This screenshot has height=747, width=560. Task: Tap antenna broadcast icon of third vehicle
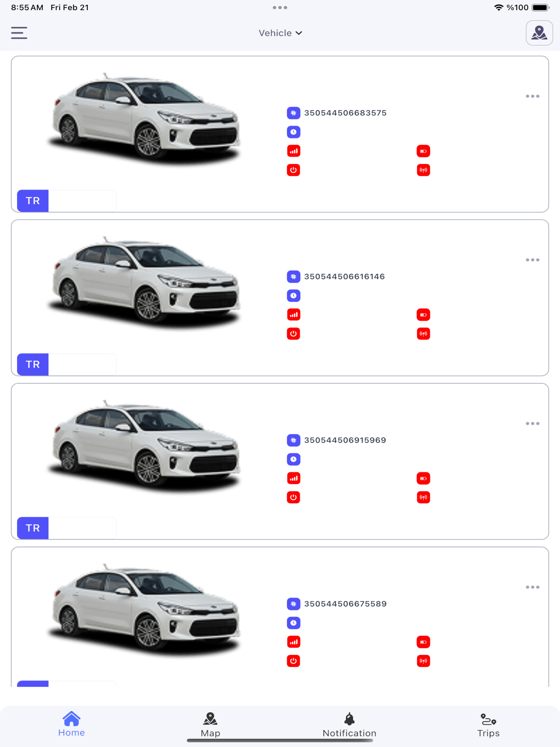pos(423,497)
